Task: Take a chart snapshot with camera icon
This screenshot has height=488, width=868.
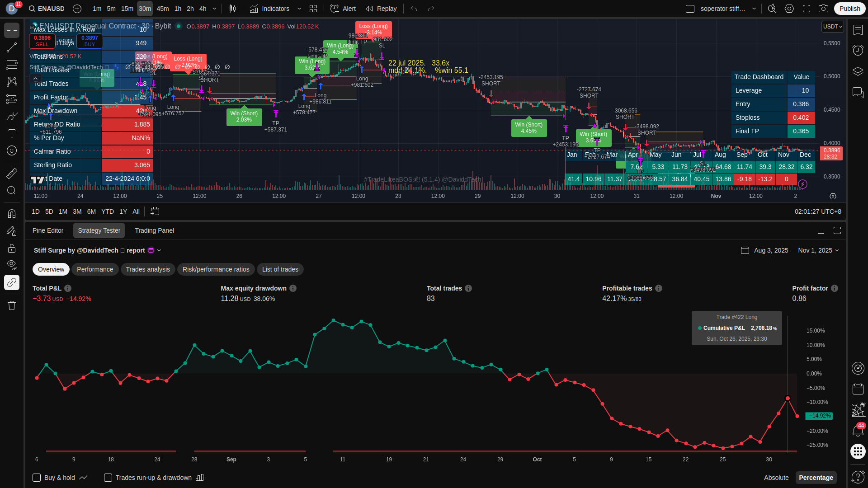Action: [823, 9]
